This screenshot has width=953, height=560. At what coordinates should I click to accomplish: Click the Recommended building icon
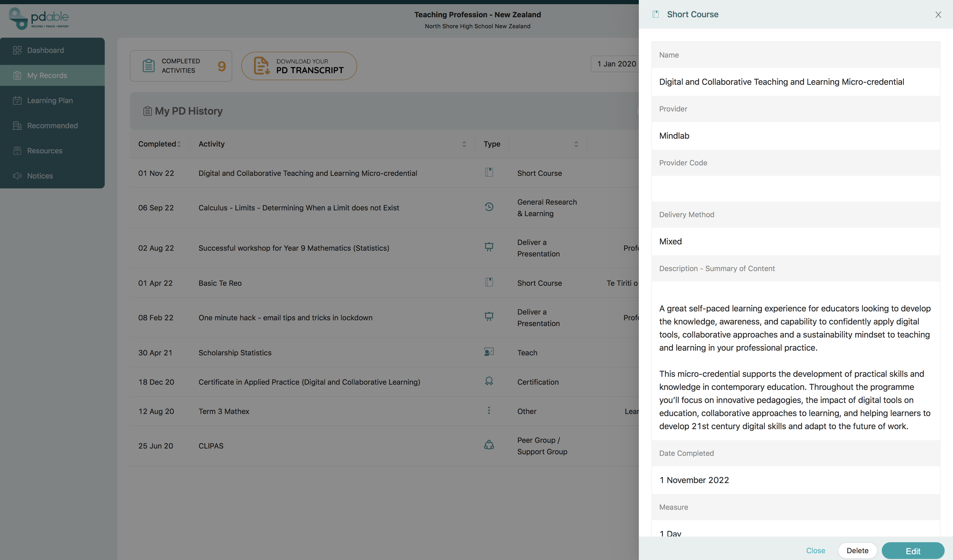click(x=17, y=125)
